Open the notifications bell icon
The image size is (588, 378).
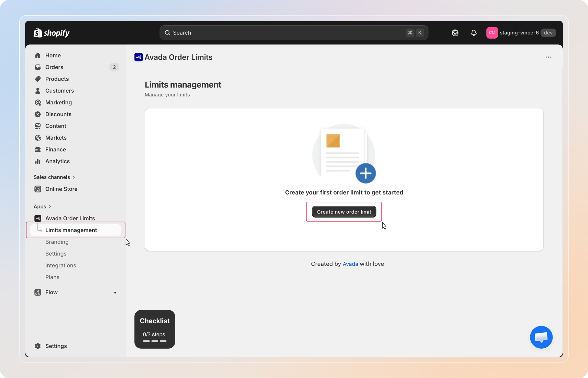[473, 33]
